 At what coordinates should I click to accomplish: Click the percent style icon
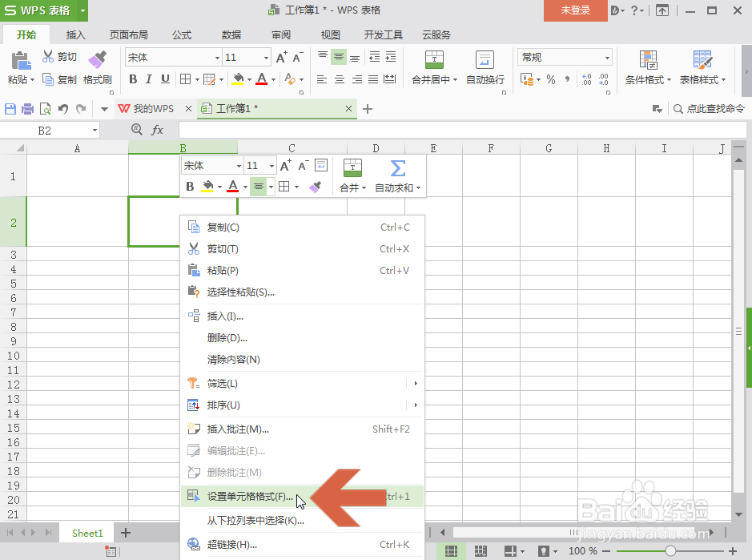(551, 79)
